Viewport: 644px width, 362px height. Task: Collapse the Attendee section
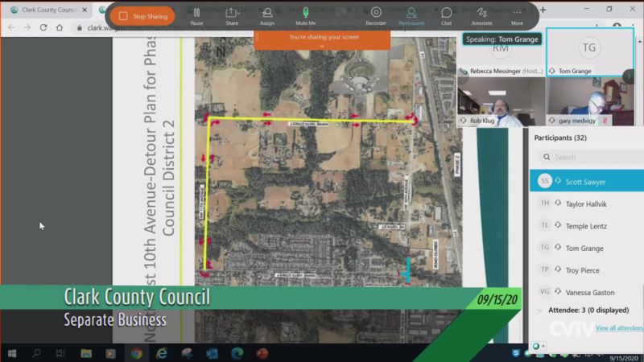click(540, 309)
